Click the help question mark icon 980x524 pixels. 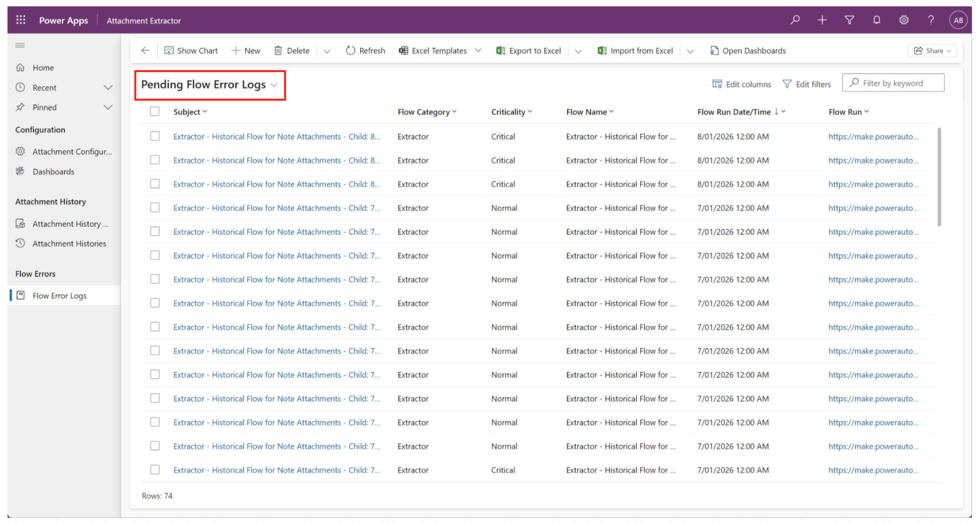(x=930, y=20)
